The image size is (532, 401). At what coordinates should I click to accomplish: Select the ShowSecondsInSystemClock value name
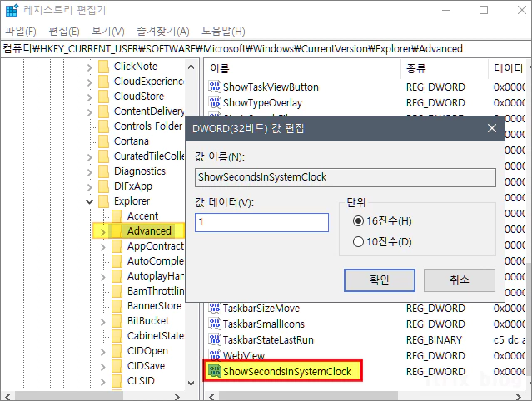pyautogui.click(x=287, y=372)
